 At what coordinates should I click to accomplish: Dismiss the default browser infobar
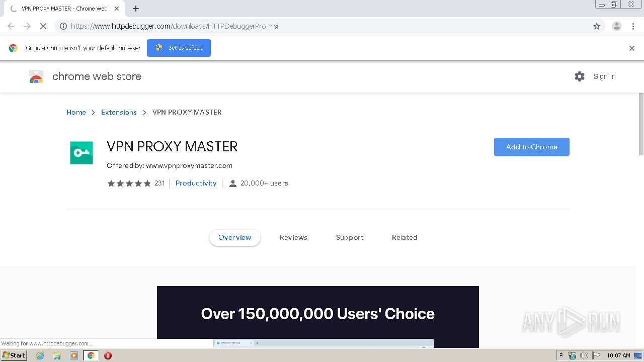click(632, 48)
